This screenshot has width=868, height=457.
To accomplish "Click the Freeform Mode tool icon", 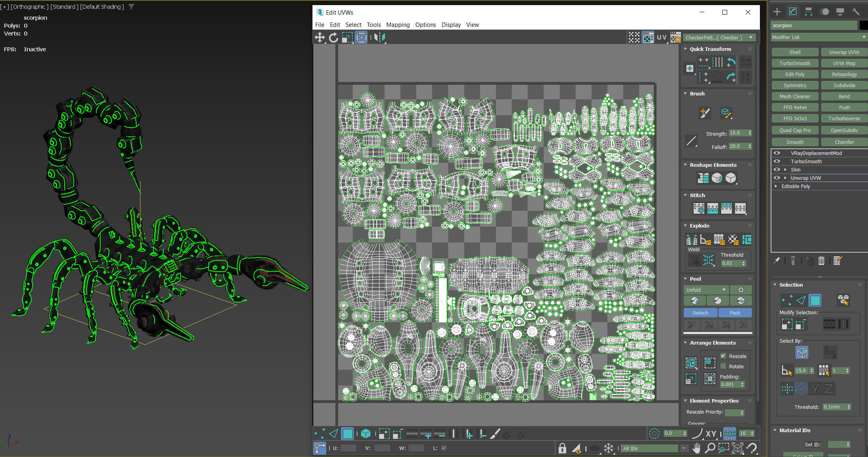I will click(x=361, y=37).
